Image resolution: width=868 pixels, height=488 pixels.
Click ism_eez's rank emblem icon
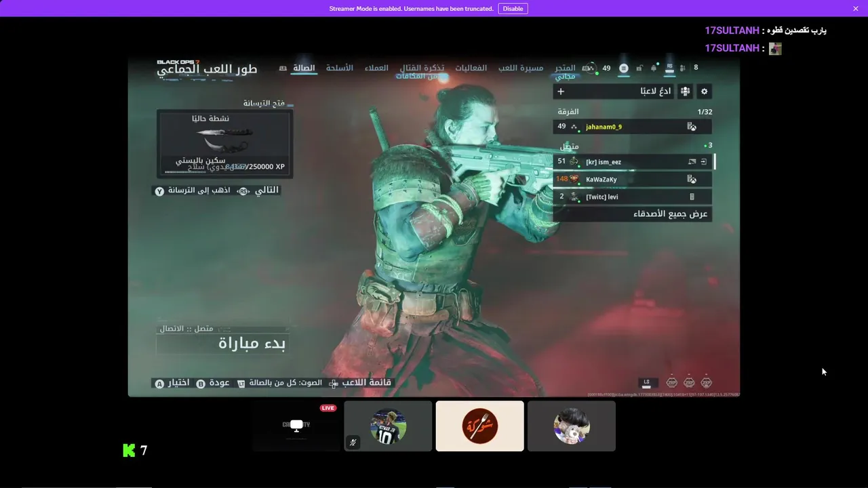coord(574,162)
